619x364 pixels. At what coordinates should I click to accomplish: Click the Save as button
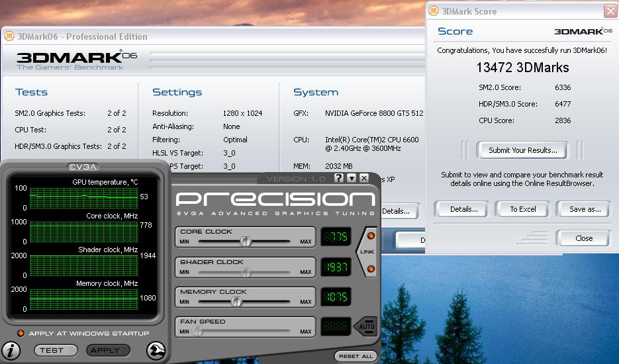(x=583, y=209)
